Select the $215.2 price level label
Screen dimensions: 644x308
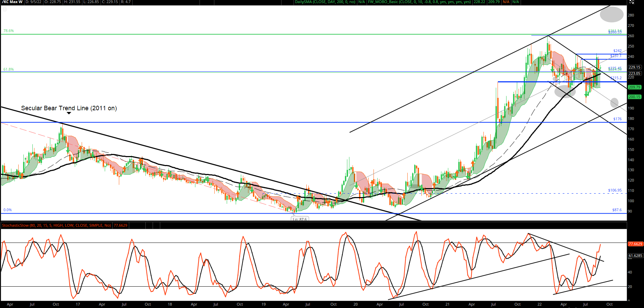pos(616,78)
